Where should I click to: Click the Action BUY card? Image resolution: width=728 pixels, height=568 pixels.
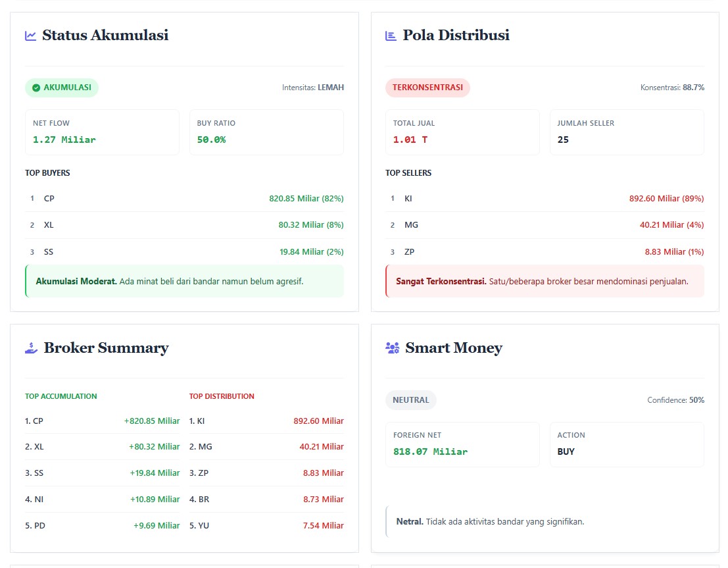pyautogui.click(x=627, y=444)
